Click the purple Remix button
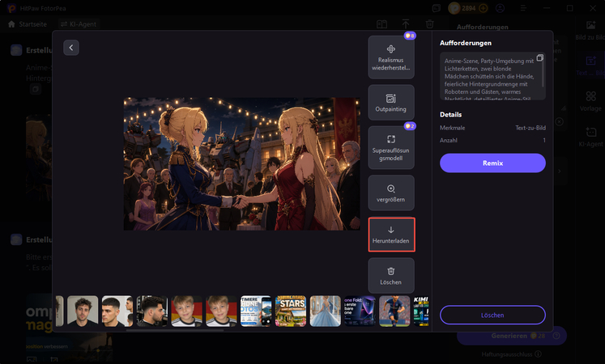This screenshot has height=364, width=605. pos(492,163)
